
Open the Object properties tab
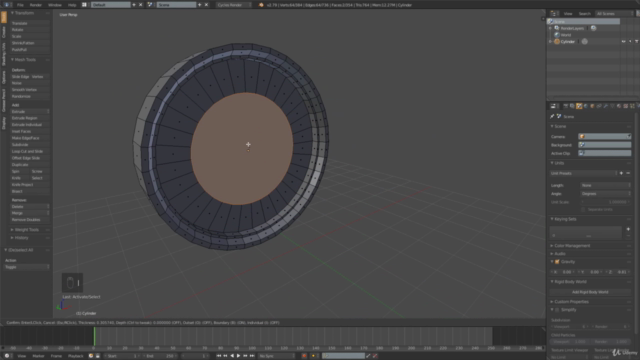[592, 106]
